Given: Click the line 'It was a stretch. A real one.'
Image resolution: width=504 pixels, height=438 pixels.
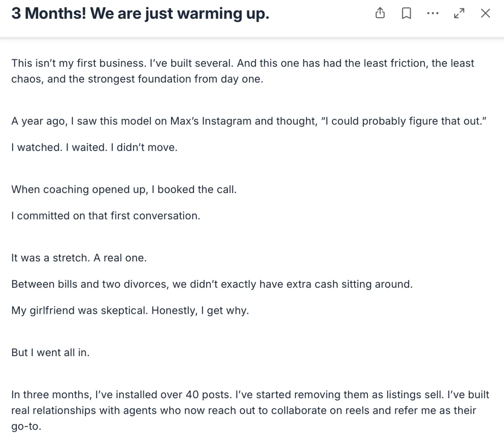Looking at the screenshot, I should click(79, 258).
